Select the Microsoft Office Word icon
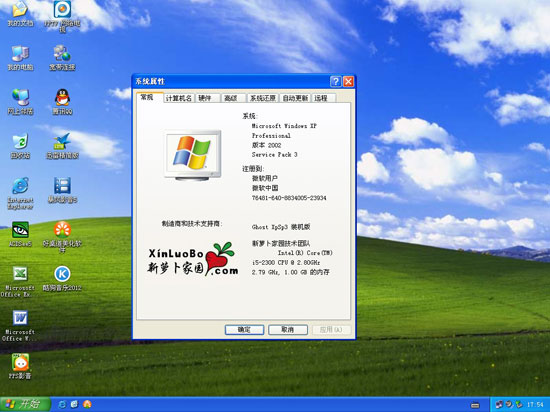The image size is (550, 412). click(20, 326)
